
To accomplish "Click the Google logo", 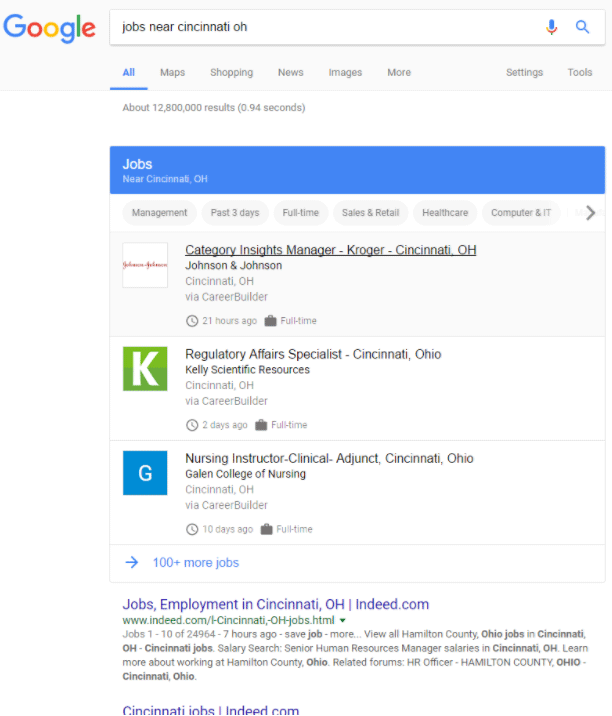I will pos(49,28).
